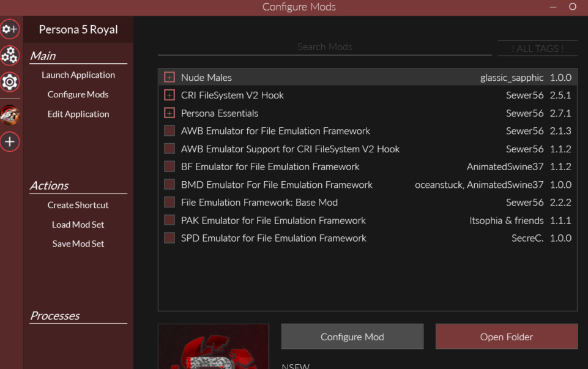This screenshot has width=588, height=369.
Task: Minimize the Configure Mods window
Action: pos(553,7)
